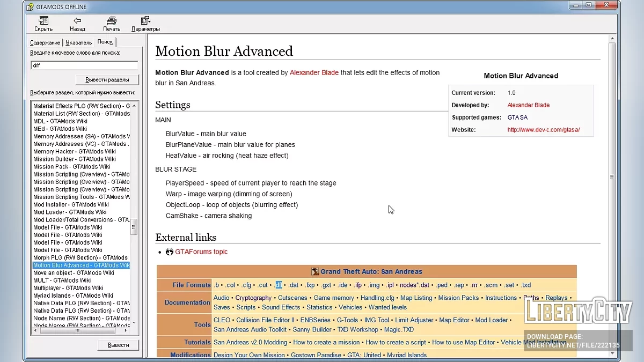Click the search keyword input field
This screenshot has width=644, height=362.
click(x=84, y=65)
